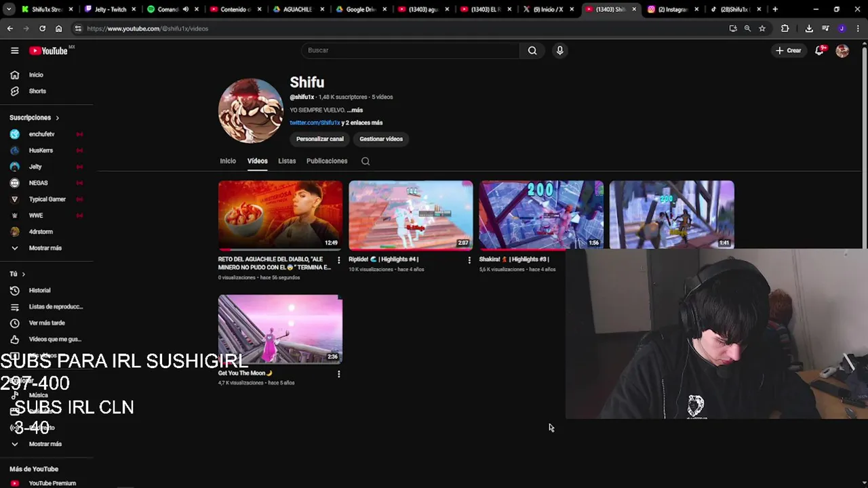Click the Buscar search field

point(410,50)
